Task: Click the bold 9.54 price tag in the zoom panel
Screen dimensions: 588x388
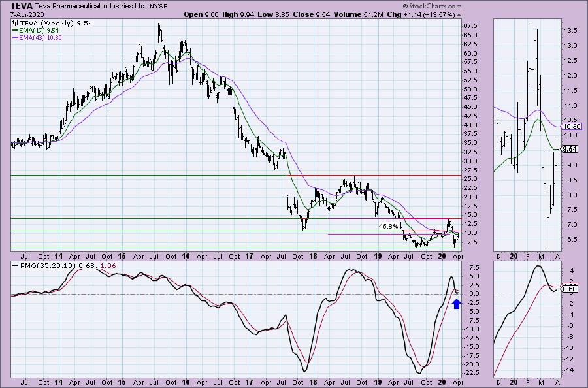Action: 570,149
